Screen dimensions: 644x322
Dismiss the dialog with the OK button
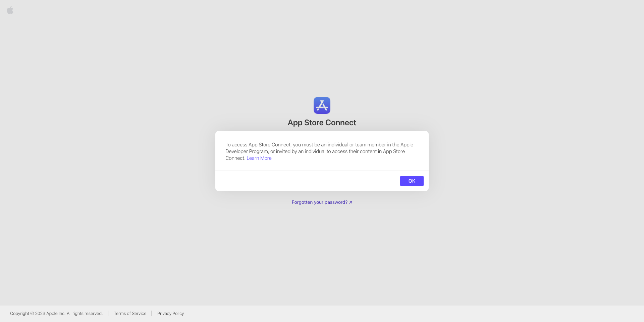(x=412, y=181)
